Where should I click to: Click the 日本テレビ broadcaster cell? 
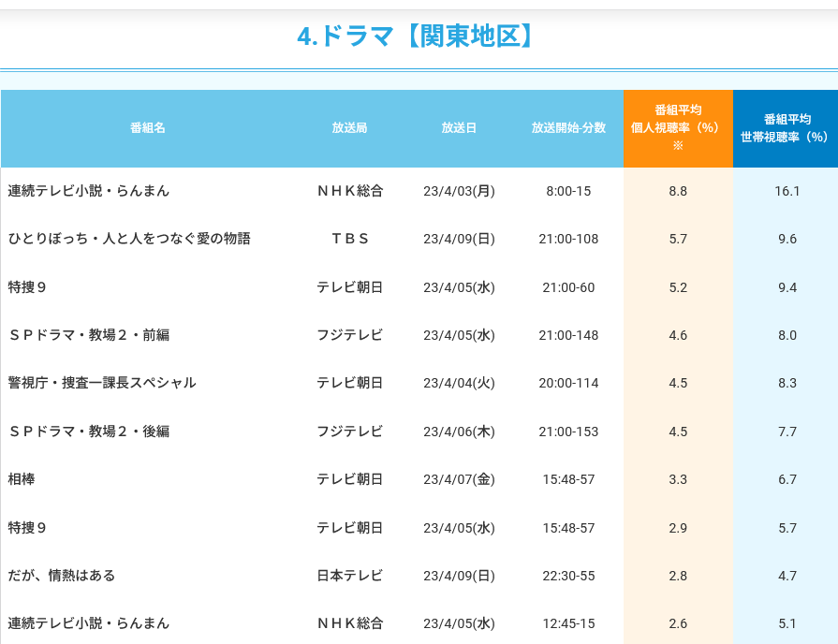(x=349, y=576)
